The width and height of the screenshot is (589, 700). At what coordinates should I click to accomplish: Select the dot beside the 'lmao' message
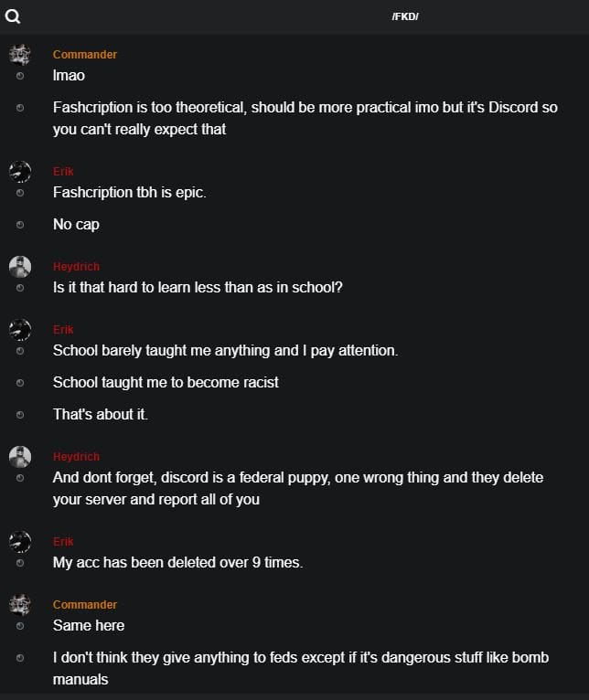20,76
